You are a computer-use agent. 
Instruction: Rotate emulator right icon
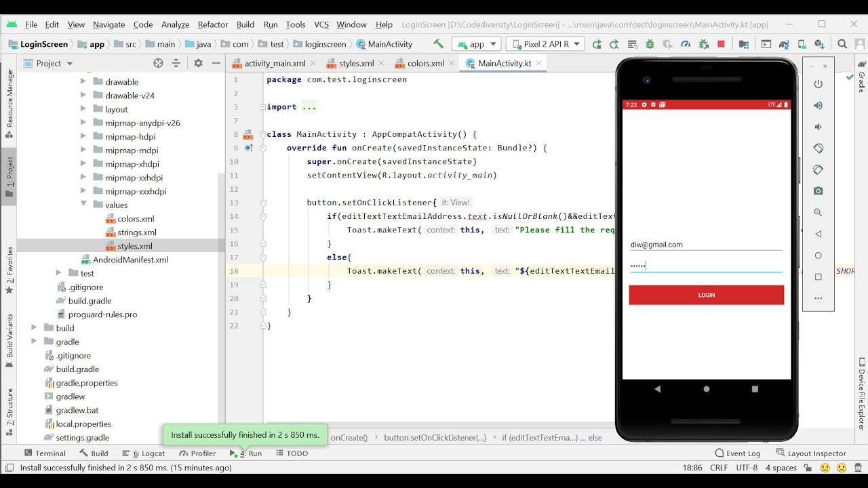tap(818, 169)
